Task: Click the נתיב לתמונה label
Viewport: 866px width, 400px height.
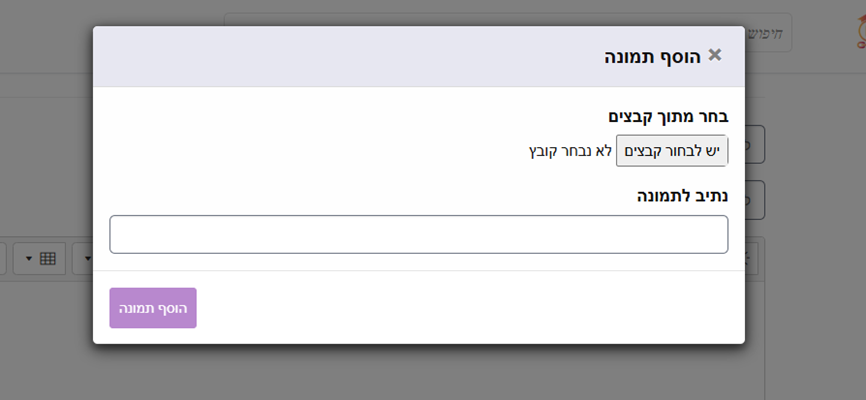Action: pyautogui.click(x=683, y=196)
